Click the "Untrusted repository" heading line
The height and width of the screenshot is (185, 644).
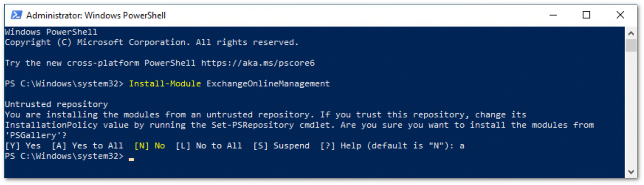coord(56,105)
